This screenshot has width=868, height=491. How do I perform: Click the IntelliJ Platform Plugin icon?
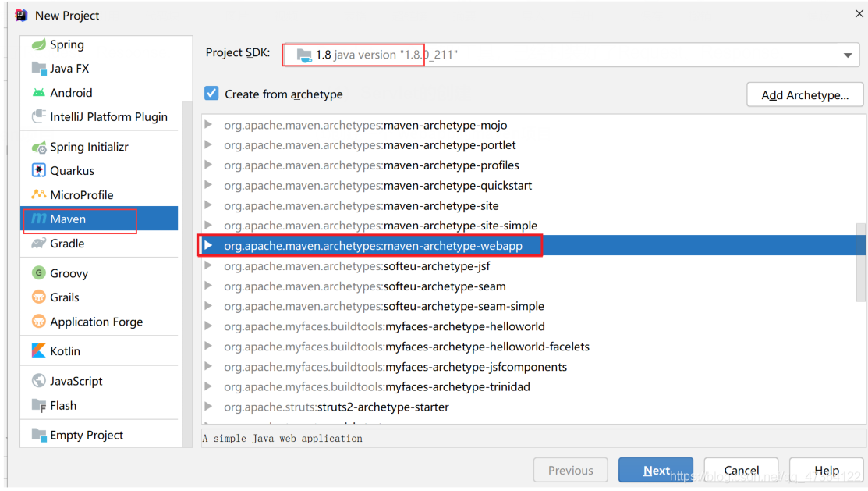[x=39, y=116]
